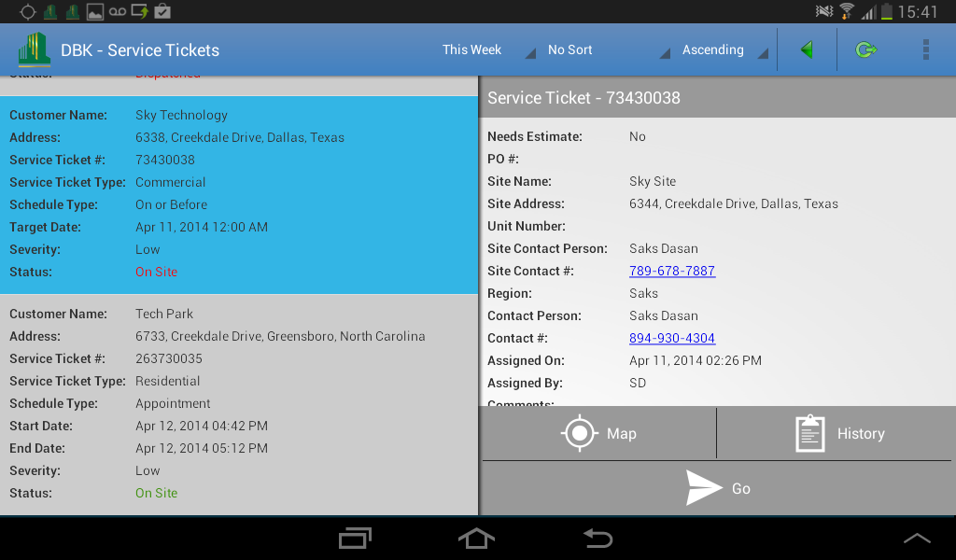Click the Sky Site name value
The width and height of the screenshot is (956, 560).
[653, 181]
